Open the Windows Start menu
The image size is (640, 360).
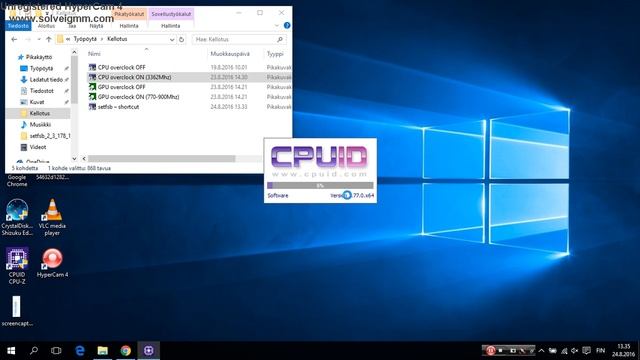click(x=11, y=351)
